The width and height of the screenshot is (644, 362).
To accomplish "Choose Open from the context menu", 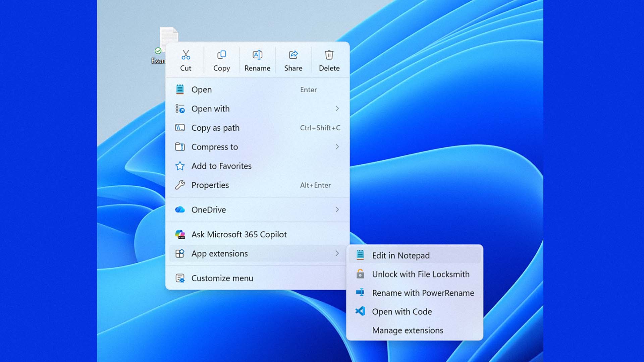I will tap(258, 89).
